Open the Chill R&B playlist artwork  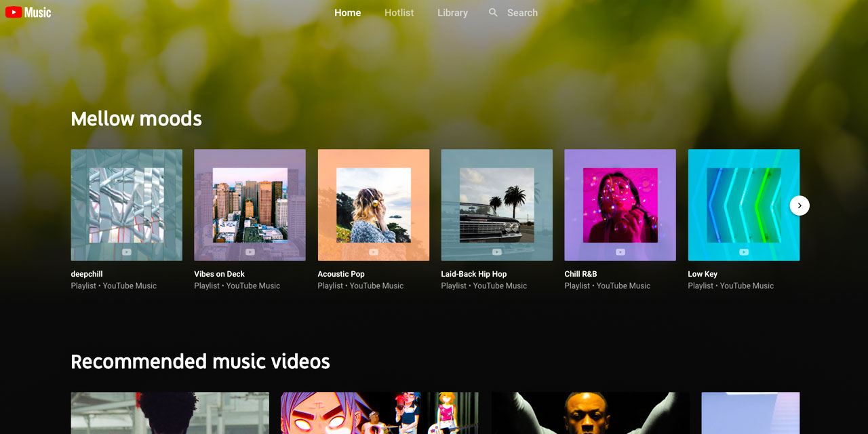click(x=620, y=205)
